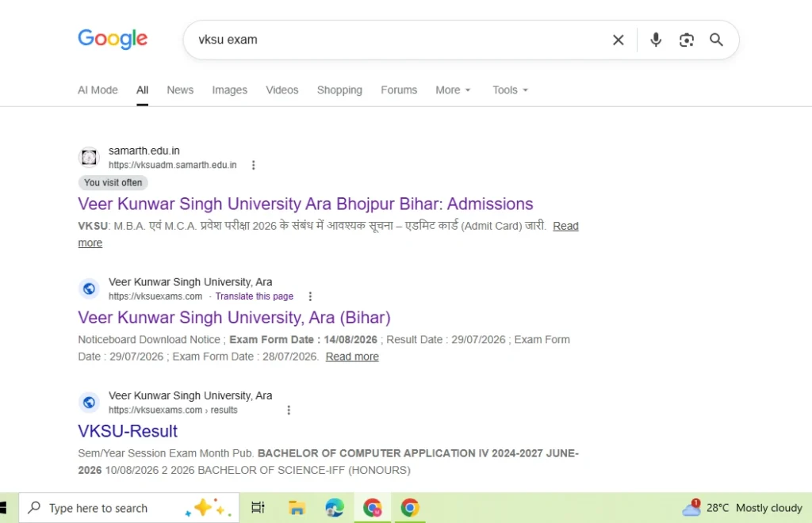This screenshot has width=812, height=523.
Task: Click 'Exam Form Date : 14/08/2026' snippet text
Action: pyautogui.click(x=304, y=340)
